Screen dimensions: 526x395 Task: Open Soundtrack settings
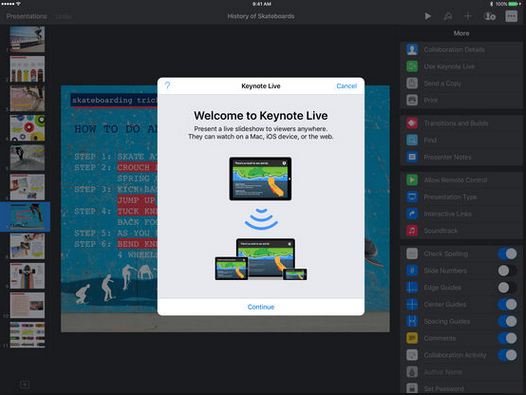tap(462, 231)
